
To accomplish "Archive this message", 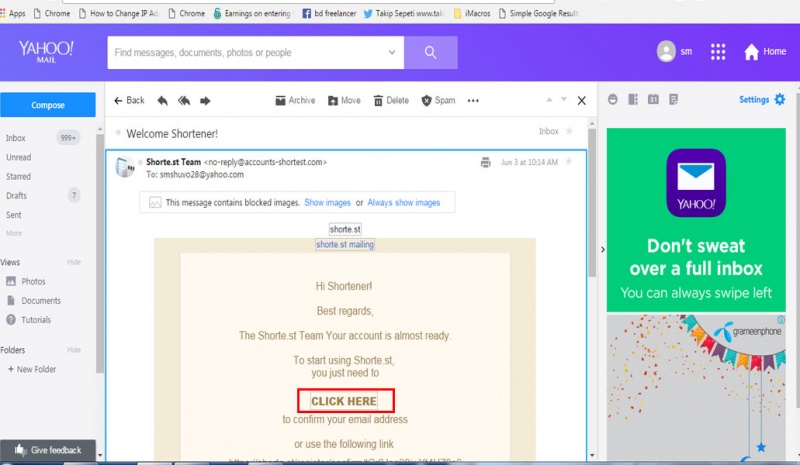I will [x=295, y=101].
